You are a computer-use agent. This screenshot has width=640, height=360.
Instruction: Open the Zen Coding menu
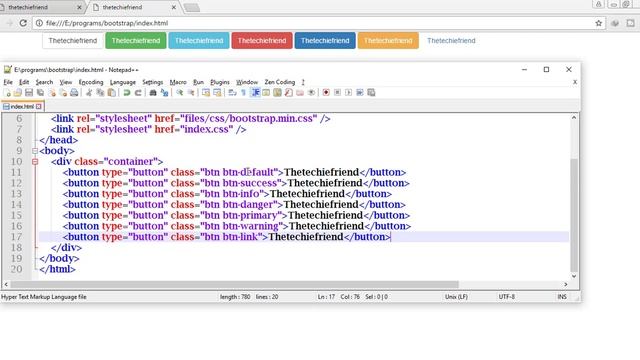[x=280, y=82]
